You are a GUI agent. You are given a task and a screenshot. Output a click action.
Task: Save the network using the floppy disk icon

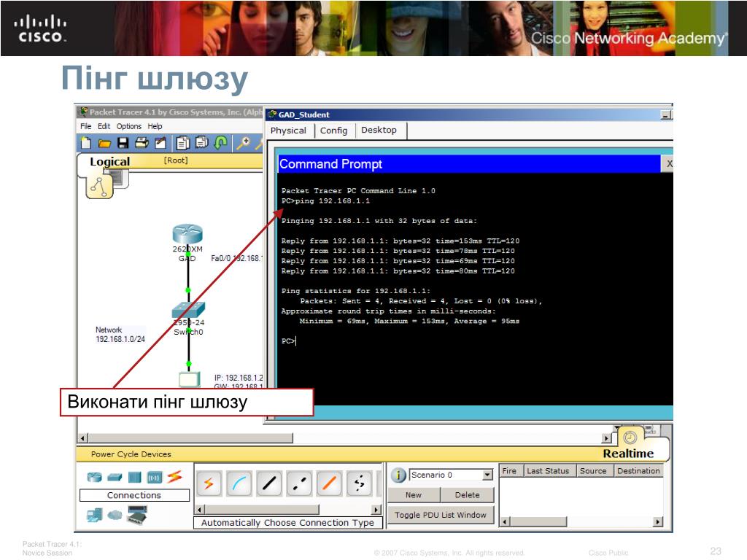(123, 143)
